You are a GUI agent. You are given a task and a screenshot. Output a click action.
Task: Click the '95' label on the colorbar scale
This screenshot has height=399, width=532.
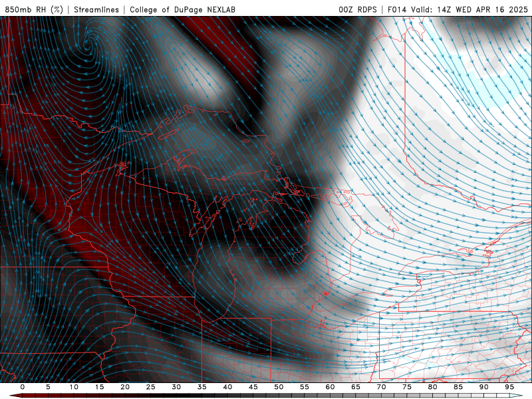coord(509,387)
